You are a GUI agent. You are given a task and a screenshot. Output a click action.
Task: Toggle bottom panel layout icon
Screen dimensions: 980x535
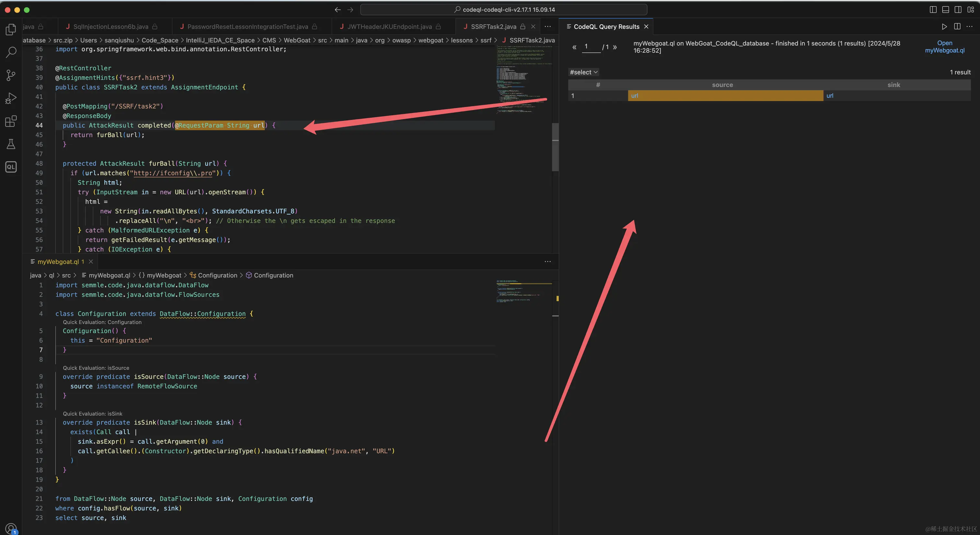click(945, 9)
